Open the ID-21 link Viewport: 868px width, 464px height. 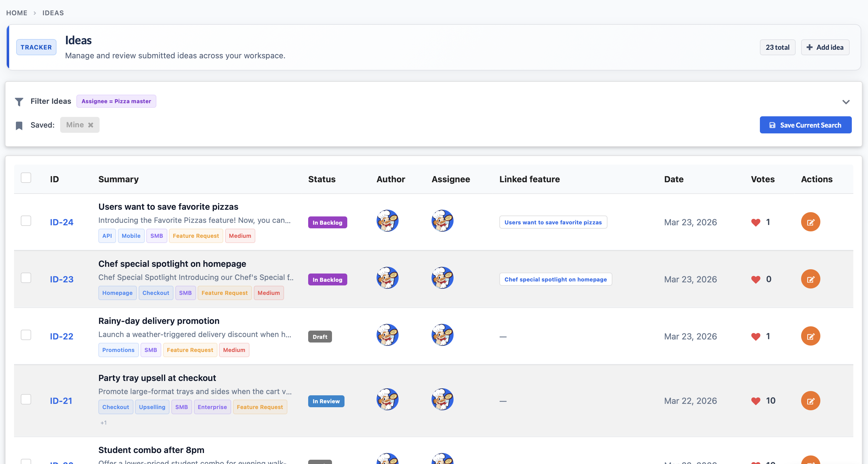[61, 401]
